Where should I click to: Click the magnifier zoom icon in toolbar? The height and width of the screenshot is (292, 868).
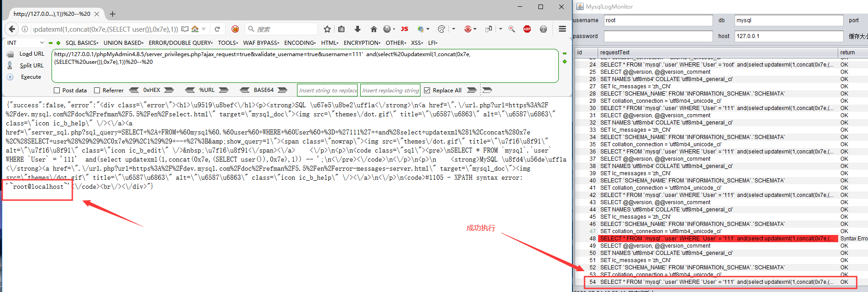[512, 29]
